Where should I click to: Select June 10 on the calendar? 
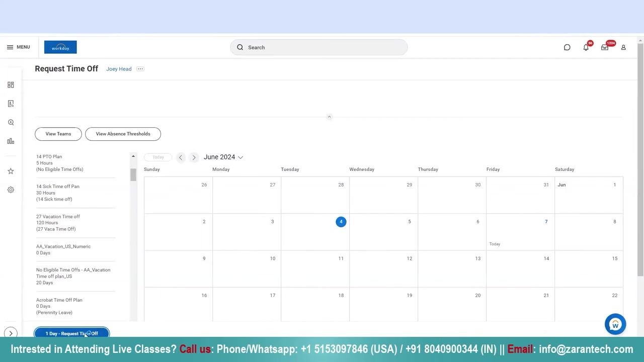pos(247,269)
